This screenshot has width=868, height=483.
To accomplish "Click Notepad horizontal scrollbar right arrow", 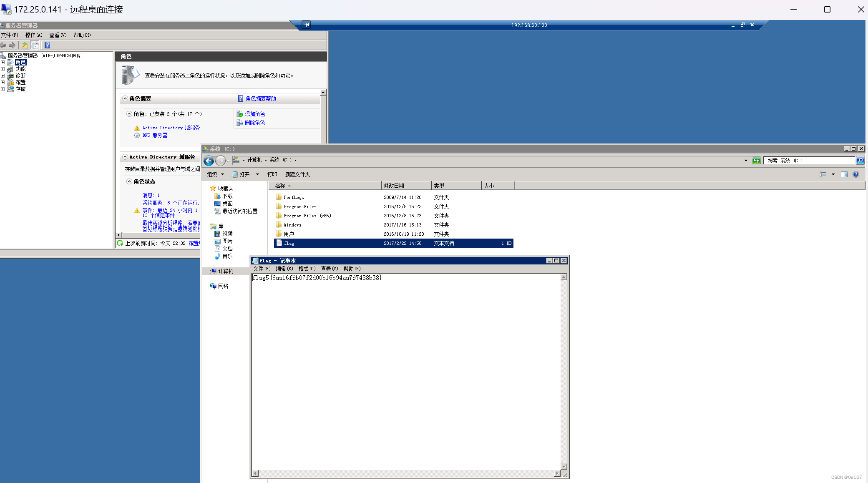I will (x=557, y=473).
